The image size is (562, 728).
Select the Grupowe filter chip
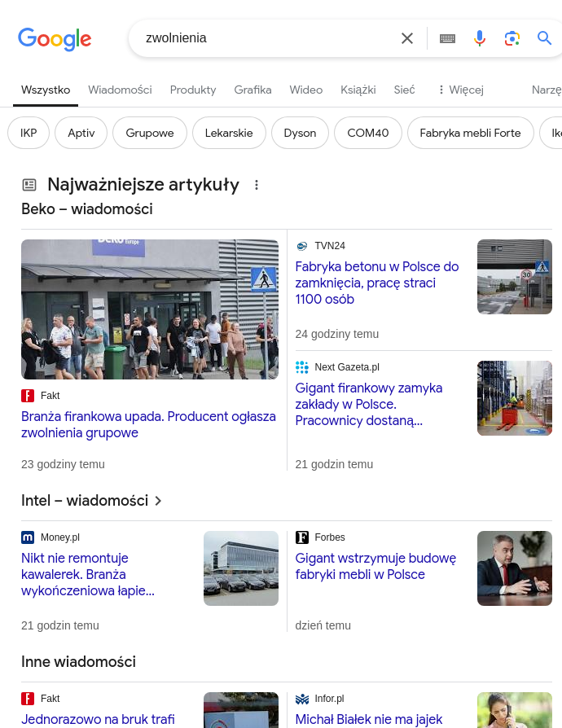(x=150, y=133)
